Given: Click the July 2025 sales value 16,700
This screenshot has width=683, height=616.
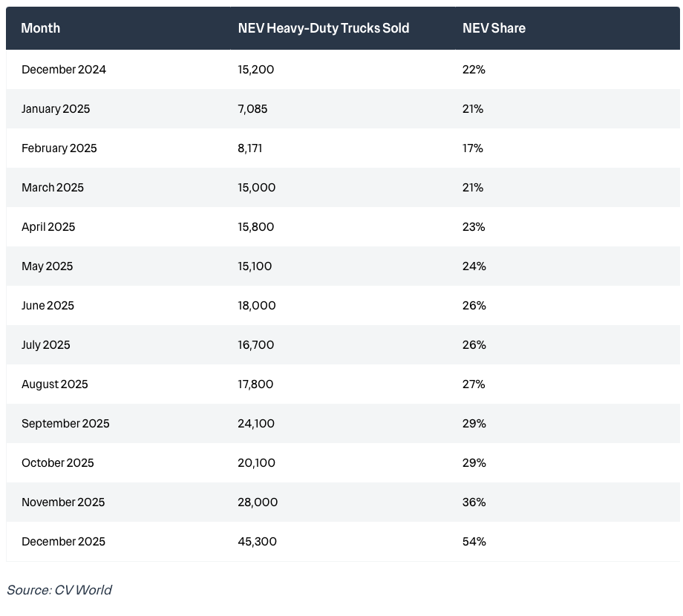Looking at the screenshot, I should click(256, 345).
